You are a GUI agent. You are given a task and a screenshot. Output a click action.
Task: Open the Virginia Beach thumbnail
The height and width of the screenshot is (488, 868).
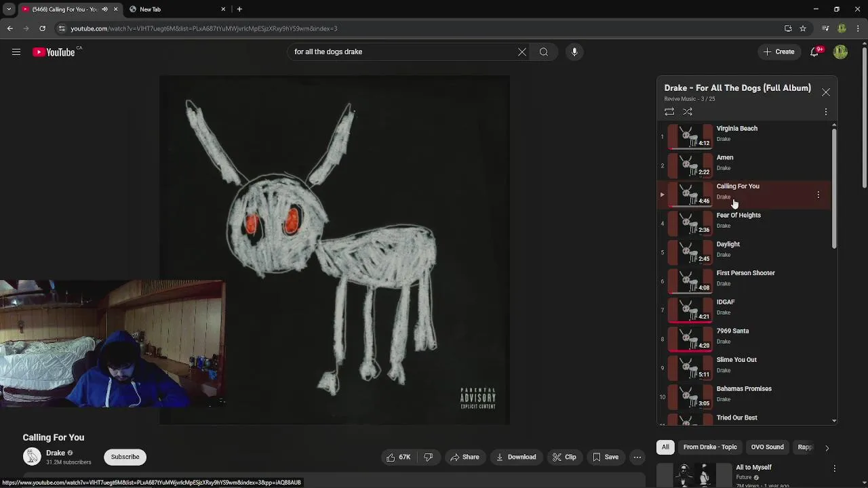[690, 136]
